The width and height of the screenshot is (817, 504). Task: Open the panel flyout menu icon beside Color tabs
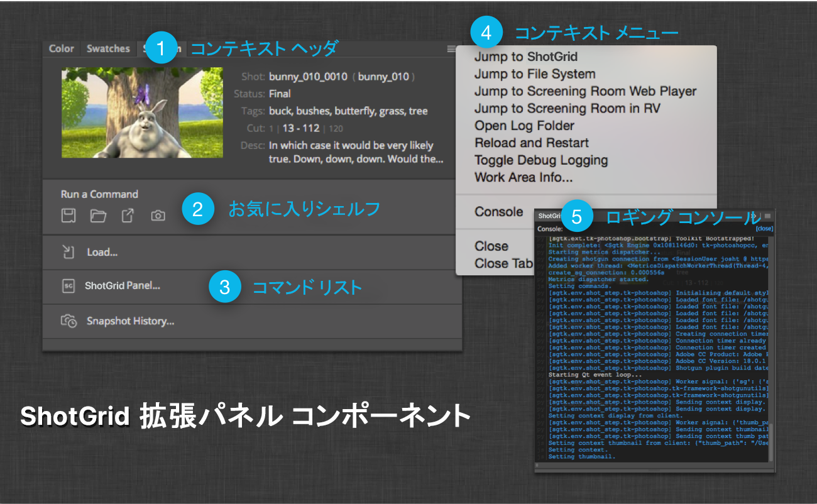pyautogui.click(x=451, y=48)
